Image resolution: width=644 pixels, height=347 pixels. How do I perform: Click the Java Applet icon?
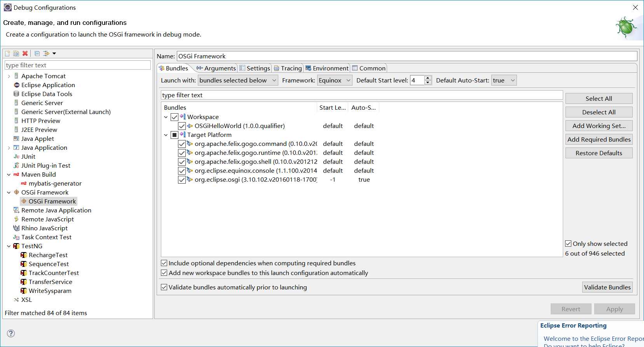pyautogui.click(x=16, y=138)
